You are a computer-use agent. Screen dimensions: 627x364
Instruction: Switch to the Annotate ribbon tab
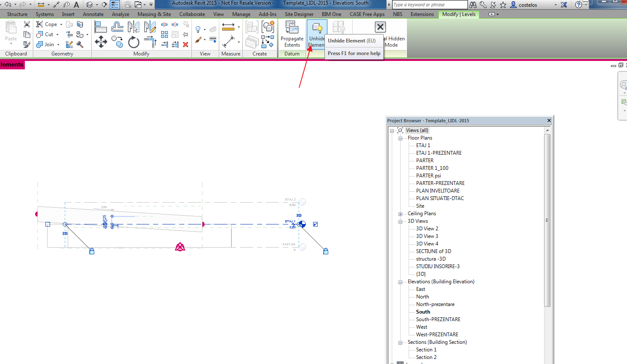coord(93,14)
